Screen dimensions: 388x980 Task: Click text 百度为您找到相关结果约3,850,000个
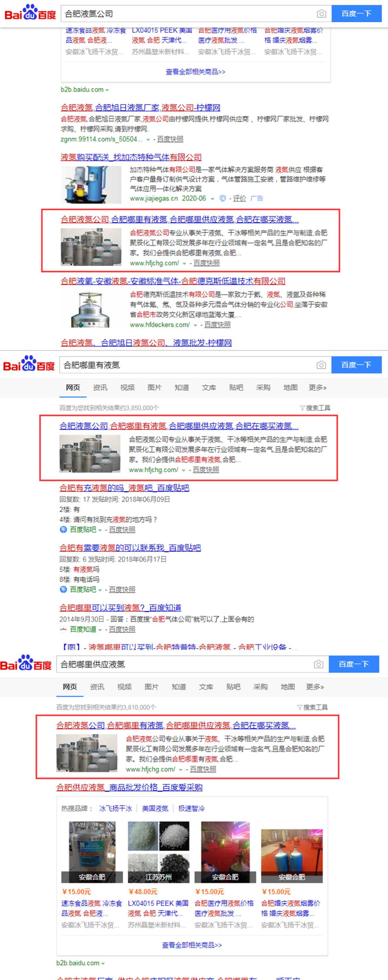(110, 408)
